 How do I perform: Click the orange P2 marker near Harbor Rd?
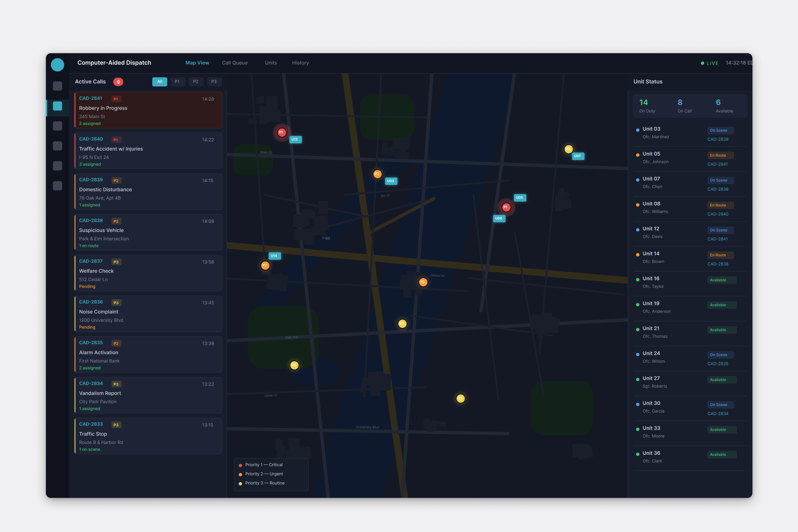[x=423, y=282]
